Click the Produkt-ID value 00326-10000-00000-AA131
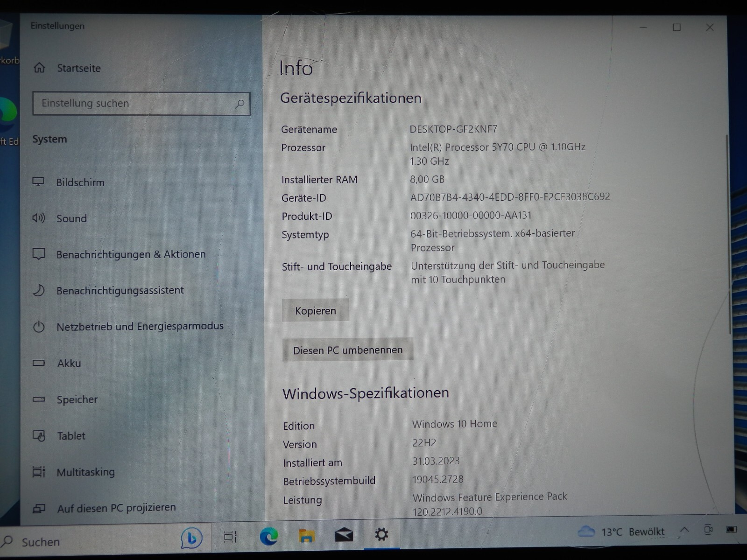The image size is (747, 560). point(471,215)
